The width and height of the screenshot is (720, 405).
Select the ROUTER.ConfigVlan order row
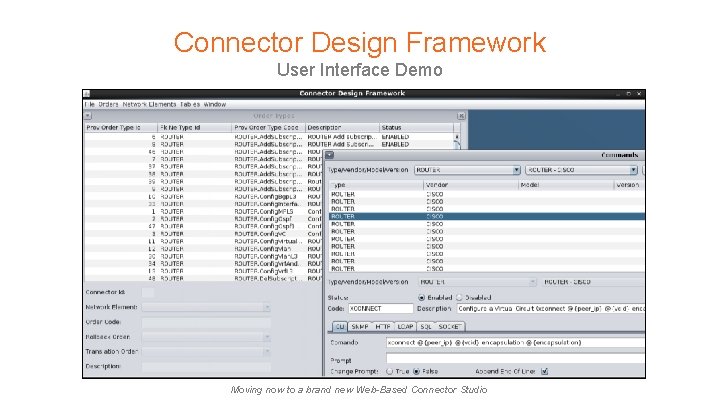coord(203,249)
